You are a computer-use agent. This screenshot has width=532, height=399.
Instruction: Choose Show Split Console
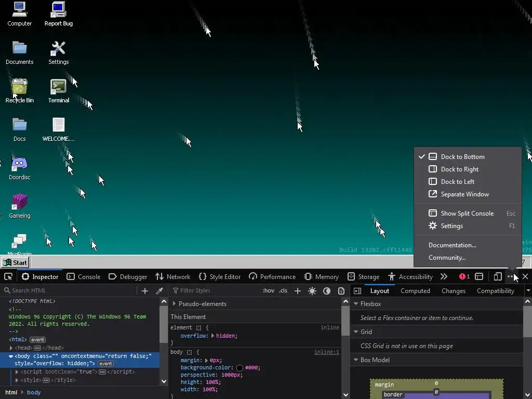tap(468, 213)
